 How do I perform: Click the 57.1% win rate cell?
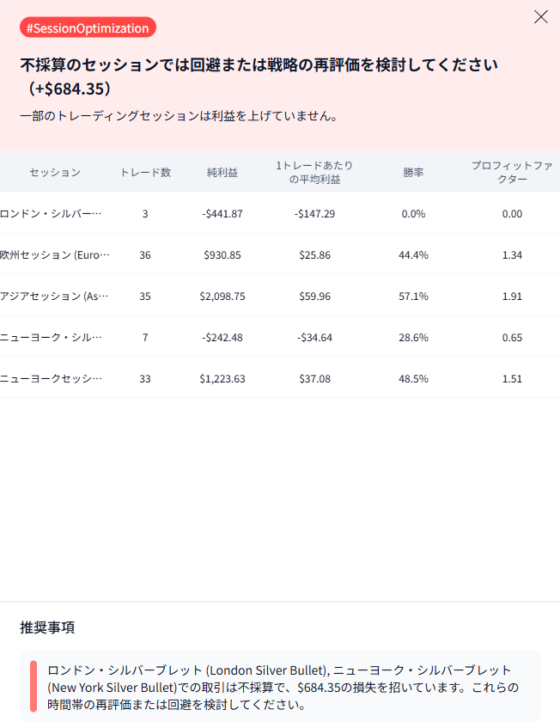(x=413, y=296)
